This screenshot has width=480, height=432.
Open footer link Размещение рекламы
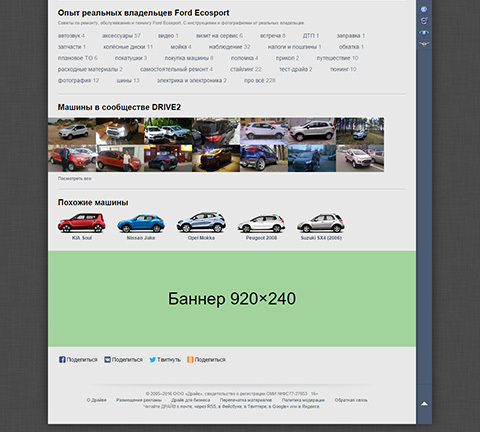tap(139, 400)
